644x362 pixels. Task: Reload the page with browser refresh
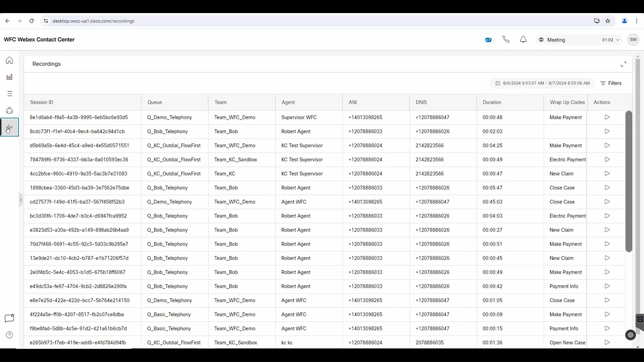coord(31,21)
